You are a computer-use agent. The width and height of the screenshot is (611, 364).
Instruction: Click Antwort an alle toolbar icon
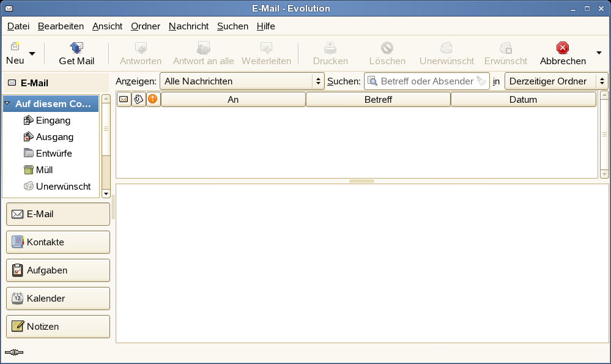click(x=204, y=48)
